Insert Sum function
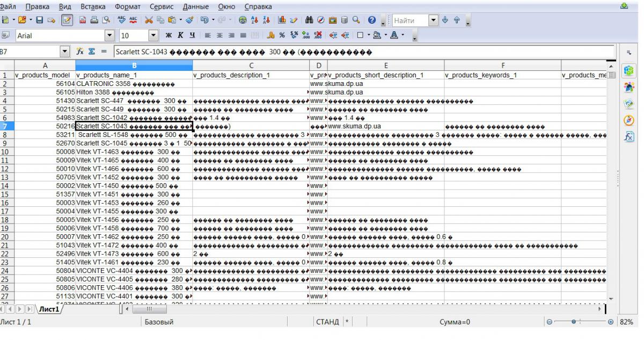The width and height of the screenshot is (644, 340). point(92,52)
